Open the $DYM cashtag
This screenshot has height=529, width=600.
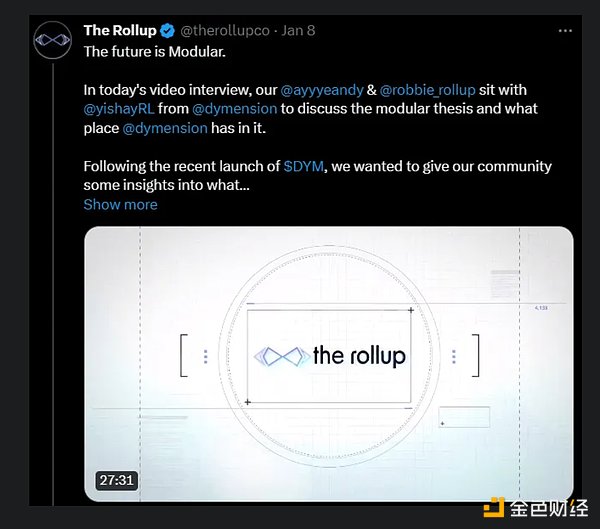304,165
